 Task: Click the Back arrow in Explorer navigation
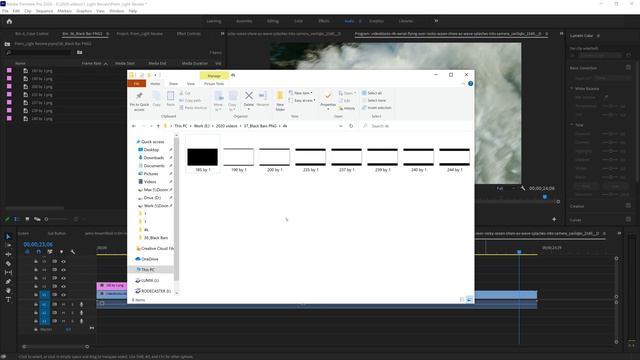[134, 126]
